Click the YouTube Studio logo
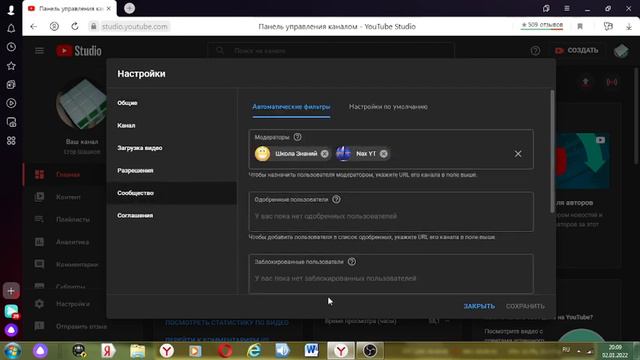Viewport: 640px width, 360px height. coord(79,51)
